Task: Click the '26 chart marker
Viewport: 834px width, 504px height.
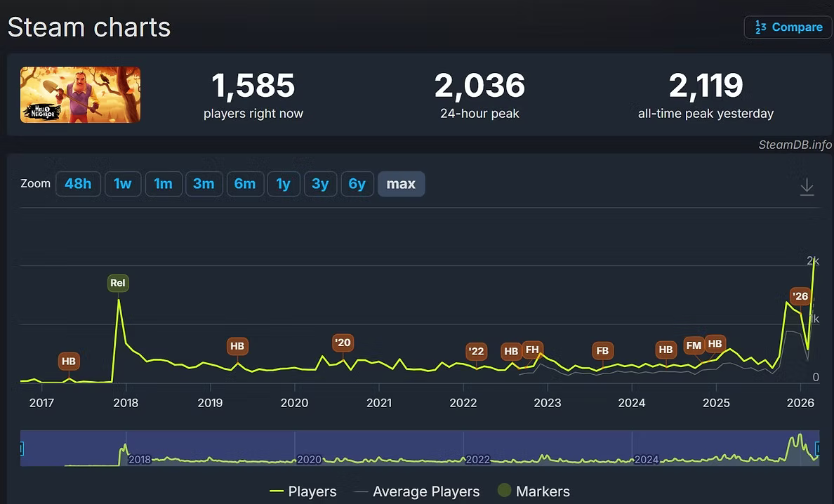Action: tap(800, 296)
